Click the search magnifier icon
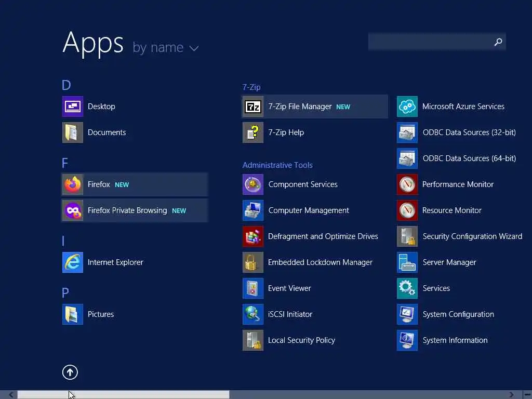Image resolution: width=532 pixels, height=399 pixels. (498, 42)
